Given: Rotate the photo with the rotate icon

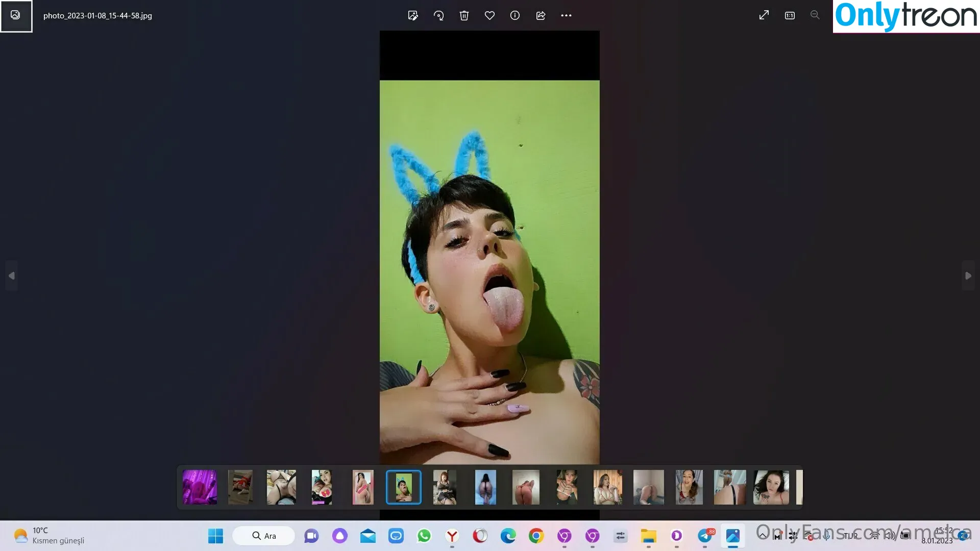Looking at the screenshot, I should coord(438,15).
